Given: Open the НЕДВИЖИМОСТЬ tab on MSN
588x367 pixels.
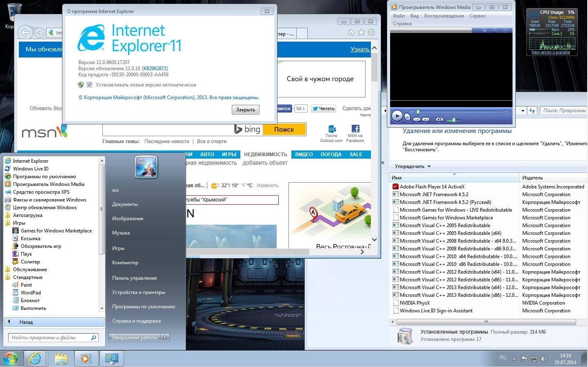Looking at the screenshot, I should pos(266,155).
